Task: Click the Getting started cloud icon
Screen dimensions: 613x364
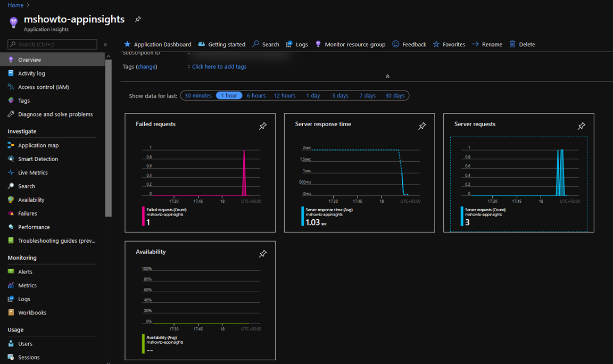Action: [201, 44]
